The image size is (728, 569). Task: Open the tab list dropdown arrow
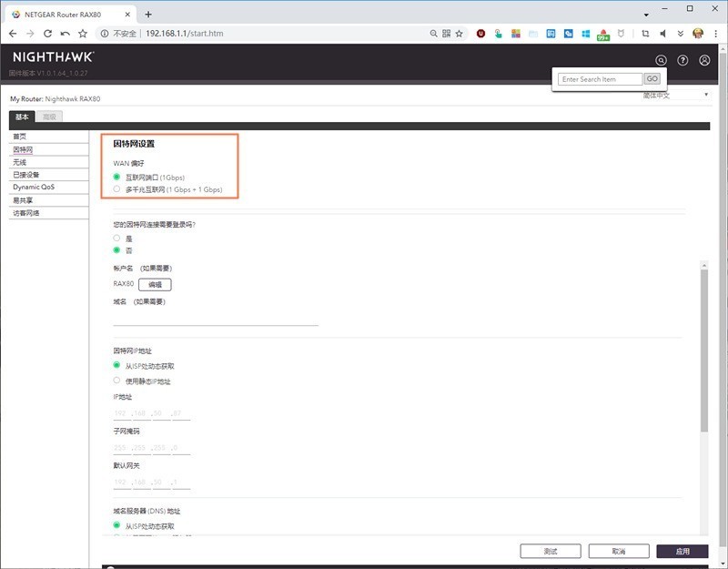[646, 15]
